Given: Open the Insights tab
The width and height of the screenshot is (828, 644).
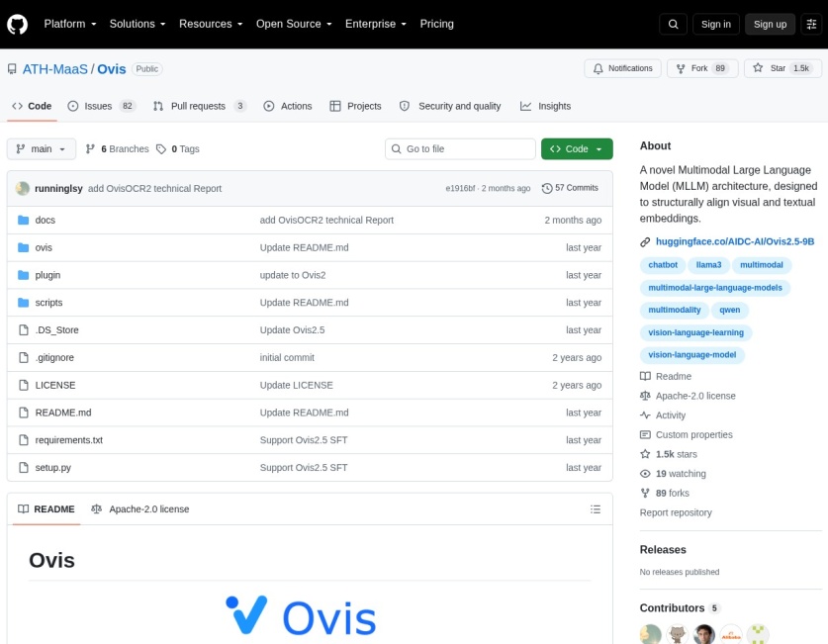Looking at the screenshot, I should tap(545, 106).
